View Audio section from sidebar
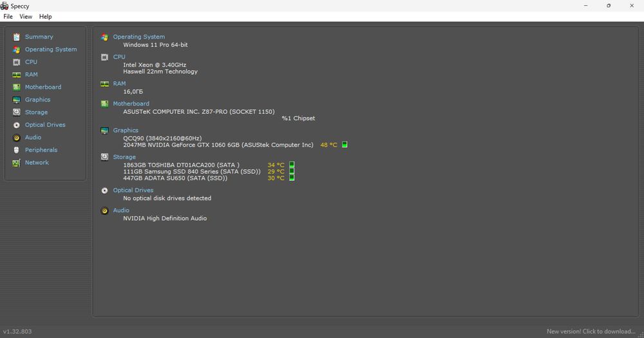The height and width of the screenshot is (338, 644). 33,137
